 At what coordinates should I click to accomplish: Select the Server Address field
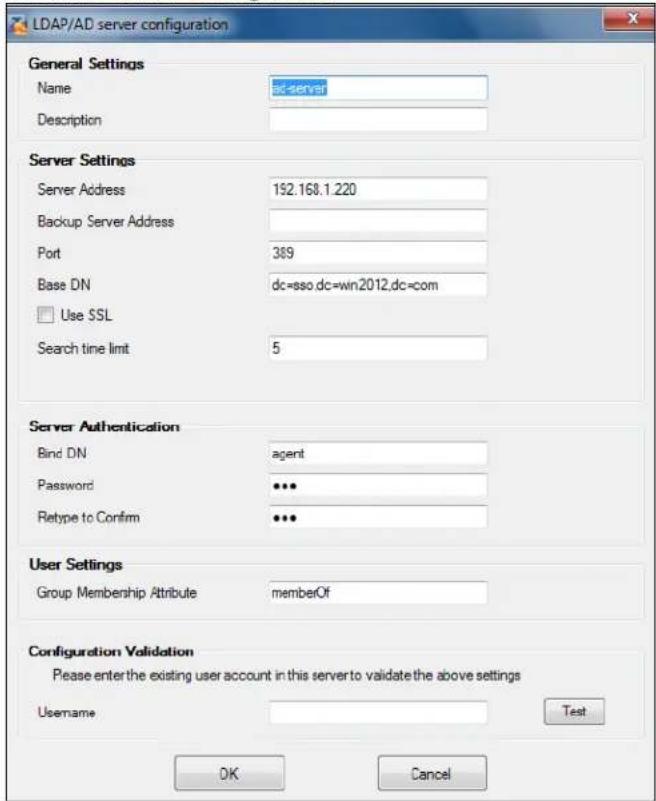pos(378,190)
